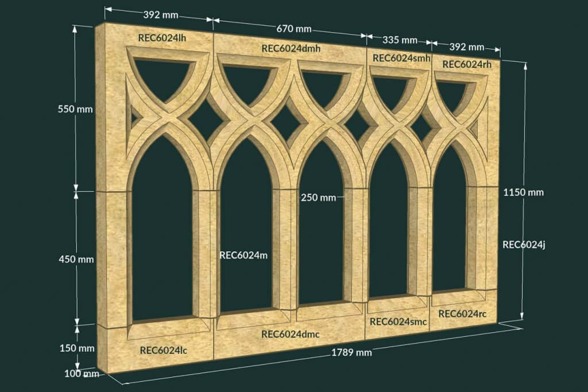Click the REC6024rh right header label
588x392 pixels.
click(x=466, y=65)
